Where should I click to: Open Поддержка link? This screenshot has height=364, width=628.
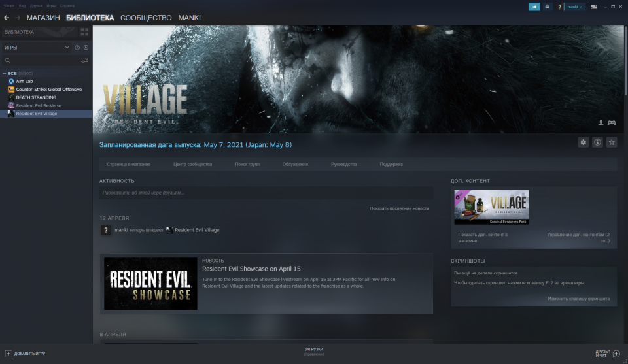(x=391, y=165)
